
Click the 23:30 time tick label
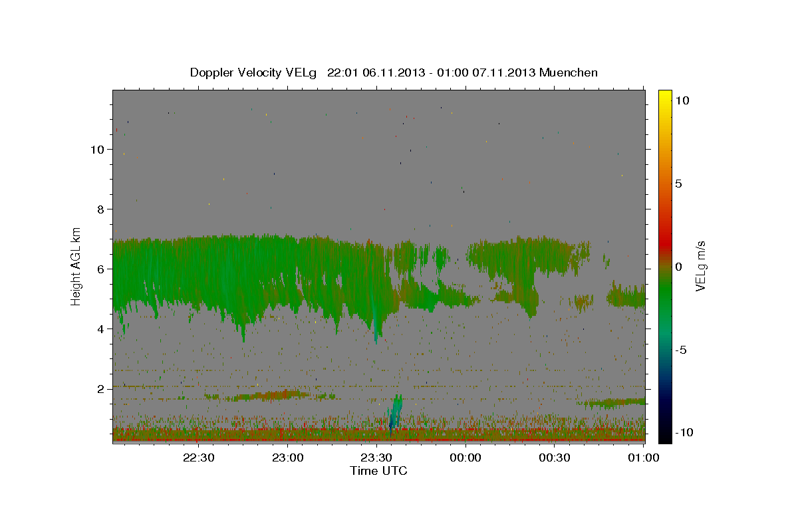click(x=376, y=458)
